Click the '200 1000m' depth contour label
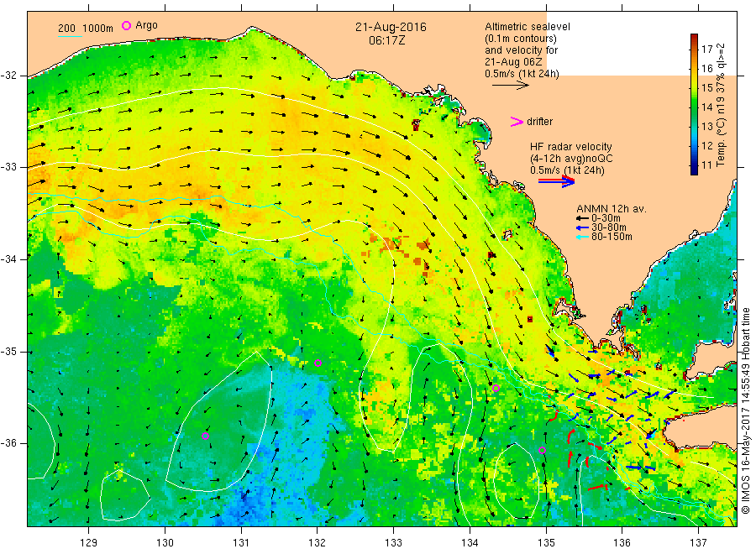This screenshot has height=554, width=756. [86, 29]
